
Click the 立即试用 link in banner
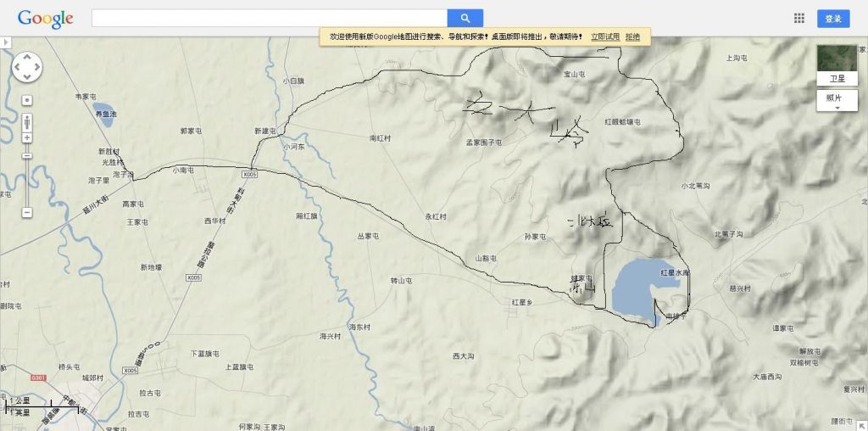[x=604, y=36]
